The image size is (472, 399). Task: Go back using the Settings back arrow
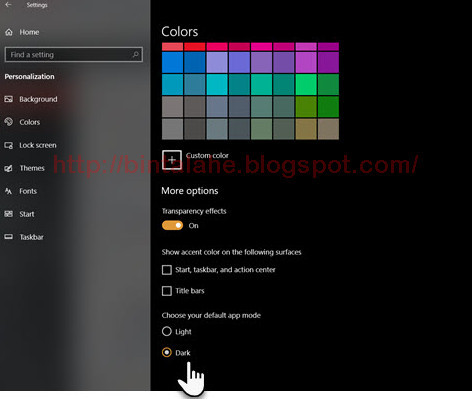8,5
